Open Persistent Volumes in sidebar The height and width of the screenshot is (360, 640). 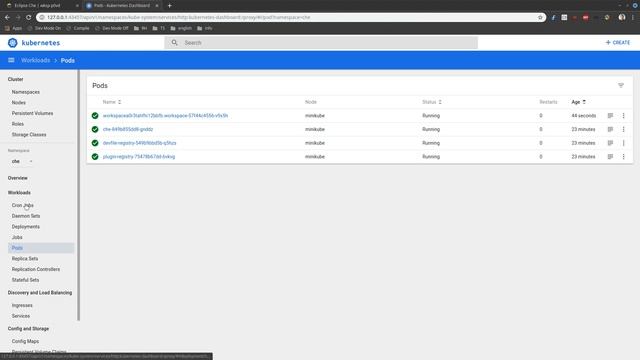[x=32, y=113]
